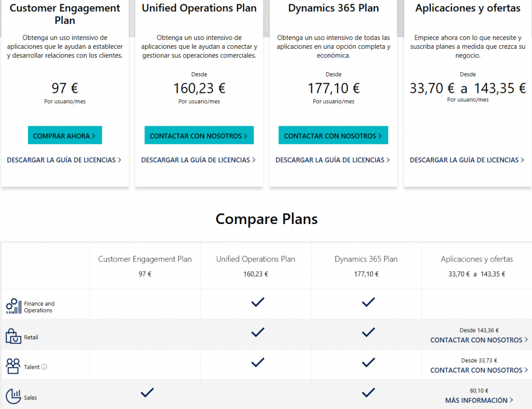Download license guide for Aplicaciones y ofertas
The height and width of the screenshot is (409, 532).
(x=467, y=160)
